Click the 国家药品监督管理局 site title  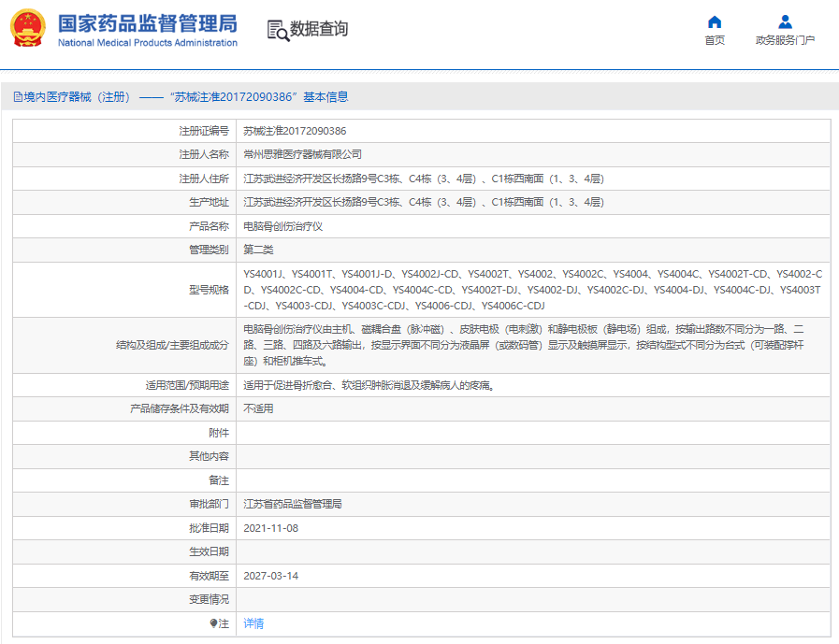click(x=147, y=23)
